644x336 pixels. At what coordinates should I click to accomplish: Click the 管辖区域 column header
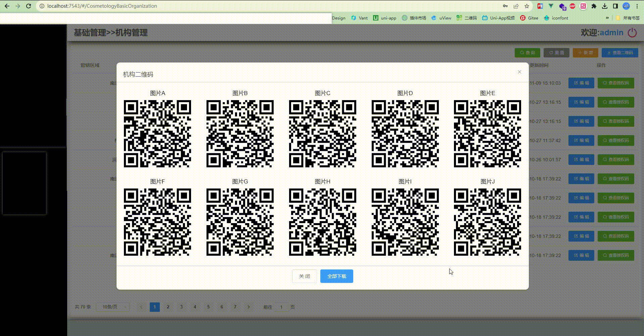click(90, 65)
